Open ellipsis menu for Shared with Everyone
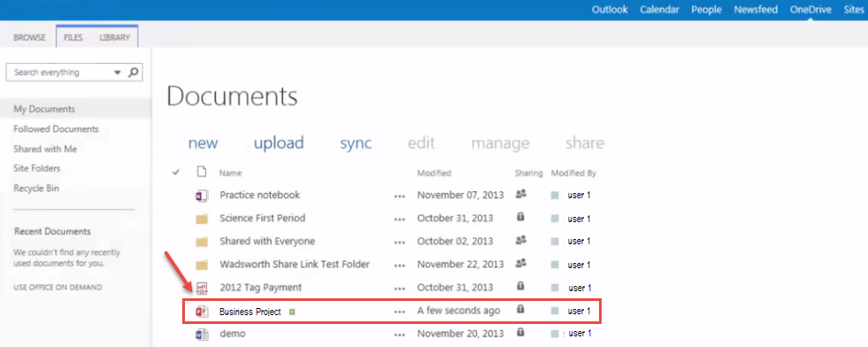 [x=400, y=243]
